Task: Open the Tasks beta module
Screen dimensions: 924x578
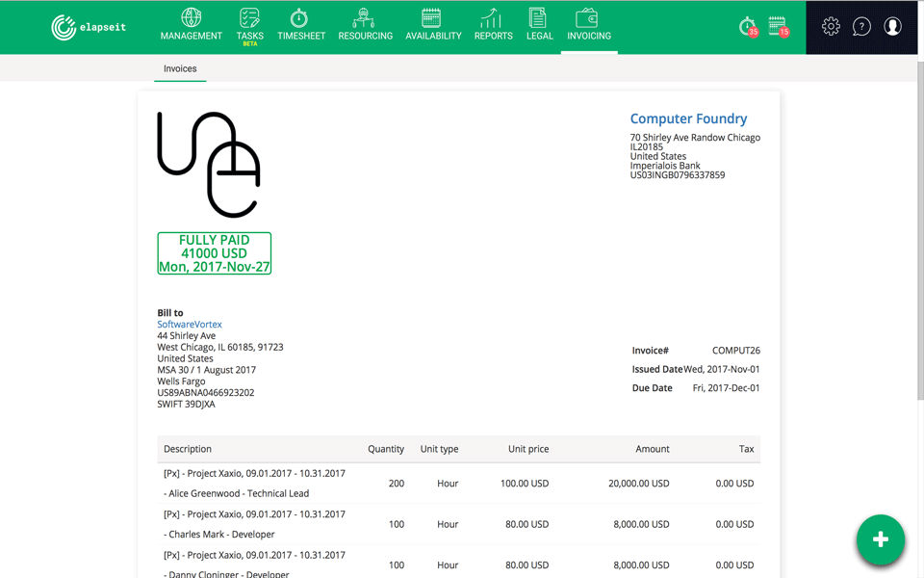Action: (250, 27)
